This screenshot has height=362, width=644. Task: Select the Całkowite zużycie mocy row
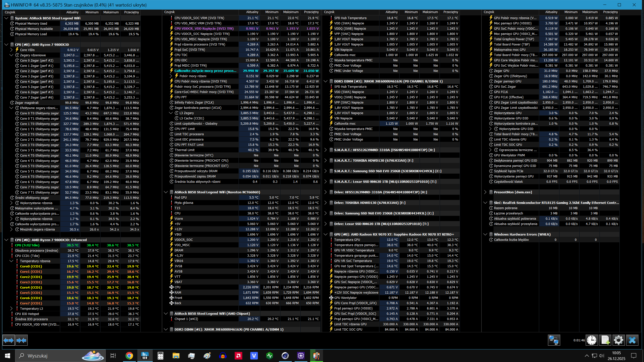pyautogui.click(x=205, y=71)
